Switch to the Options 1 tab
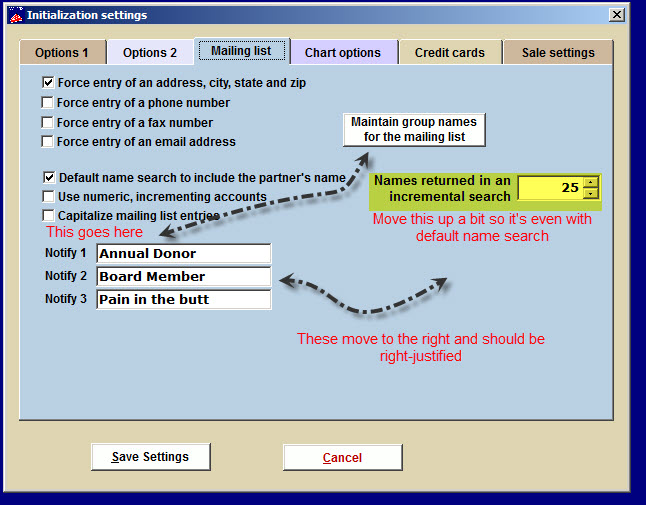This screenshot has height=505, width=646. pyautogui.click(x=62, y=53)
